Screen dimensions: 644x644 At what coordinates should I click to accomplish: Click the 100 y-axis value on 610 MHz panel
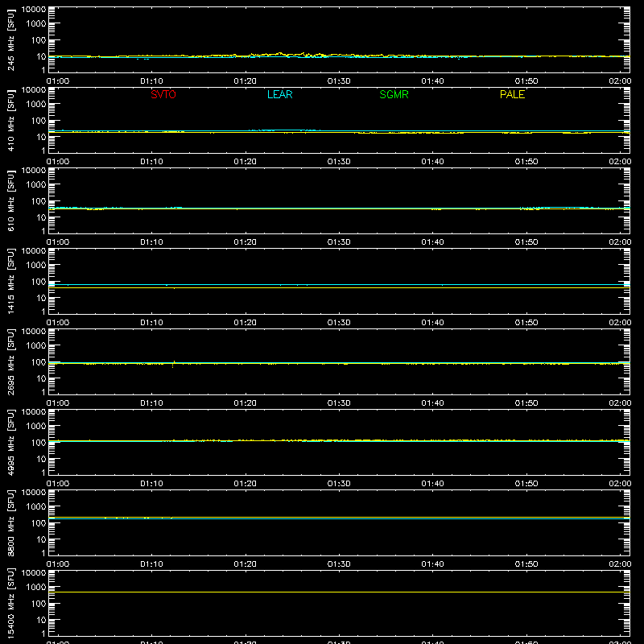coord(39,200)
